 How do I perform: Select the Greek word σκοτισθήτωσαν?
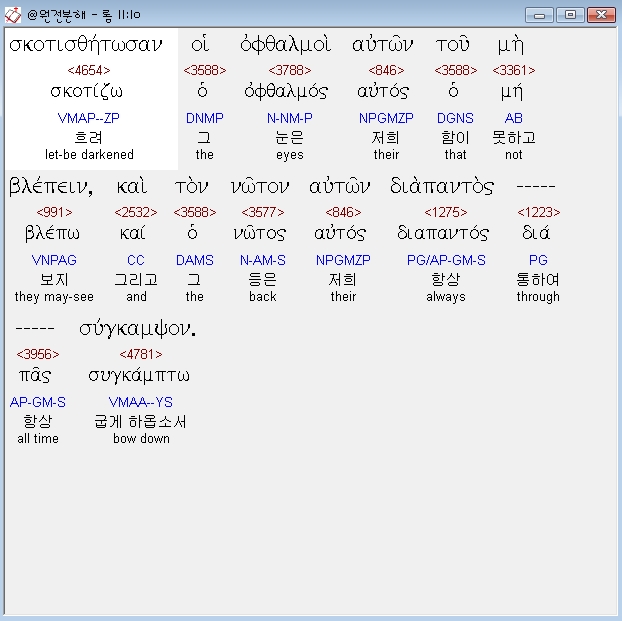click(86, 44)
